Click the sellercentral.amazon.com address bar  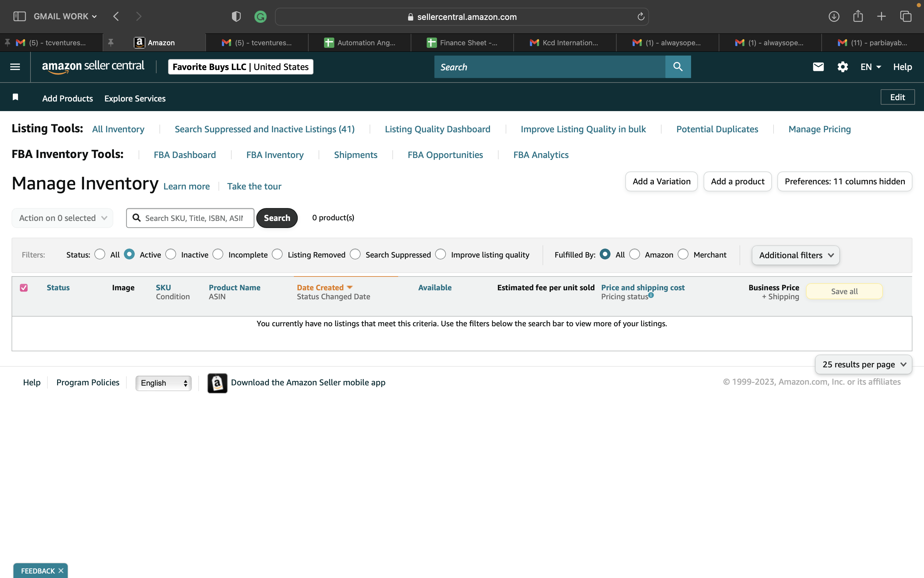tap(462, 16)
